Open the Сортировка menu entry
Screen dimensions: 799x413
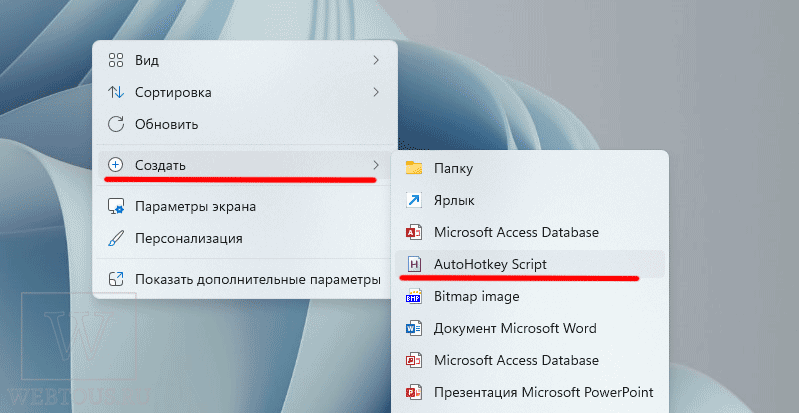click(245, 92)
